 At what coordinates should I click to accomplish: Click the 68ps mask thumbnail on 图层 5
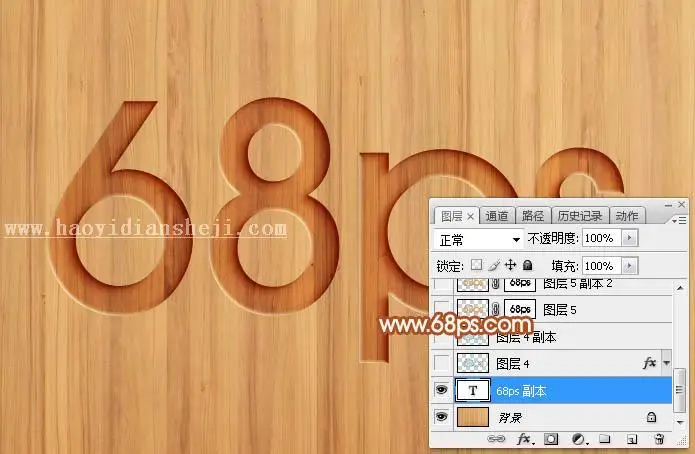pos(520,309)
